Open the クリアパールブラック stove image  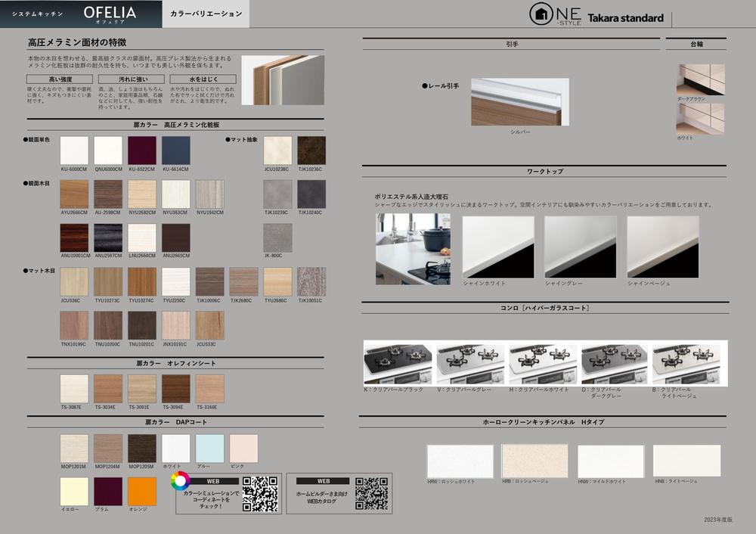click(398, 364)
